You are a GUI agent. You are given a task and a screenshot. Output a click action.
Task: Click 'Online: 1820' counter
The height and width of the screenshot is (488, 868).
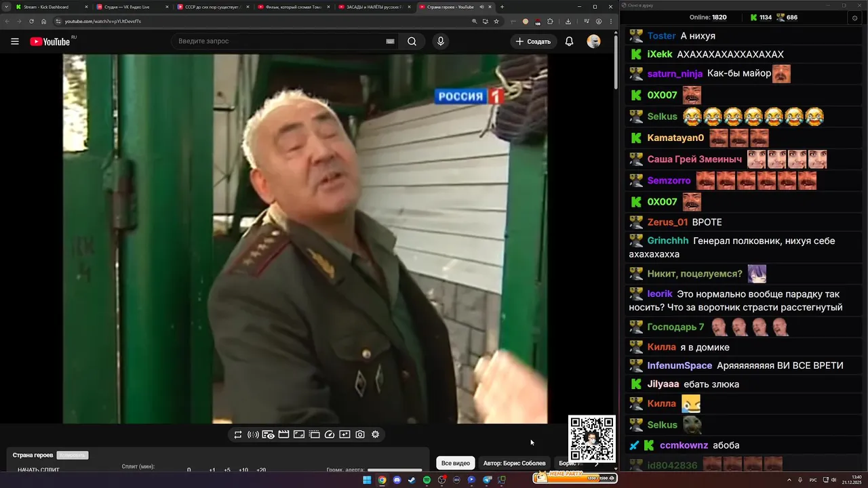click(708, 18)
